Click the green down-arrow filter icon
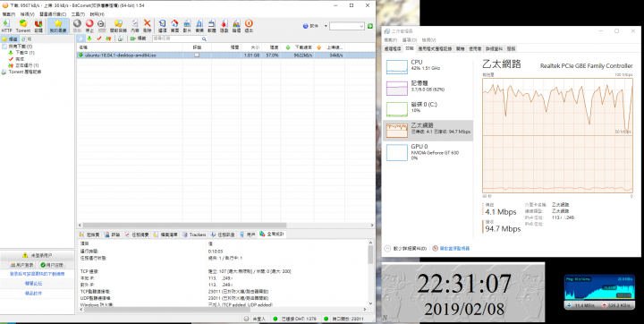The height and width of the screenshot is (324, 644). click(x=89, y=38)
